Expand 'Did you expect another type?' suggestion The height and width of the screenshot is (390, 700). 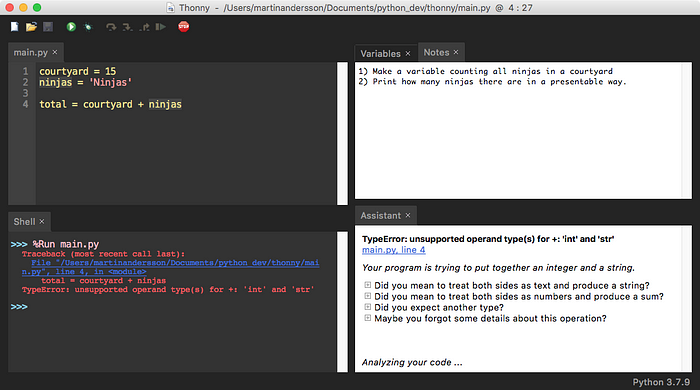pyautogui.click(x=367, y=307)
